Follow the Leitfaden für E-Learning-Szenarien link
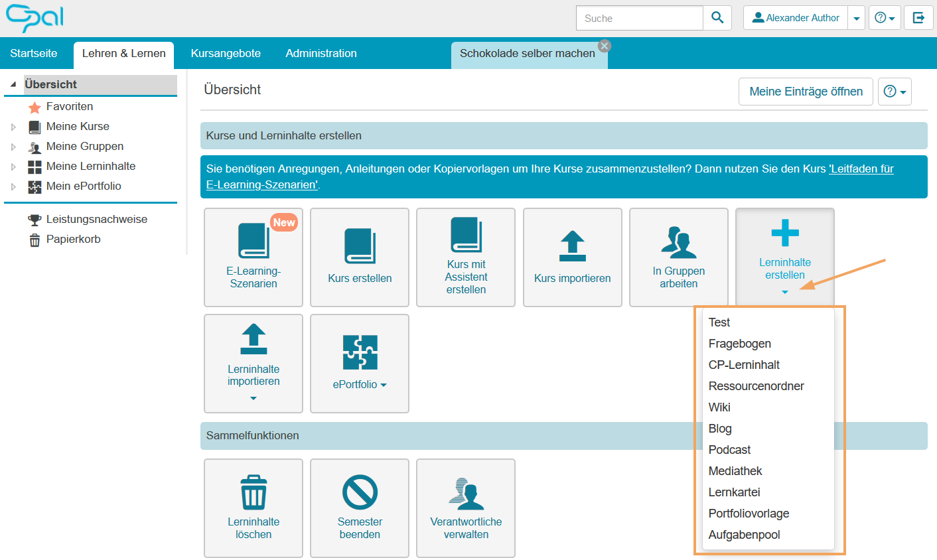 point(861,169)
